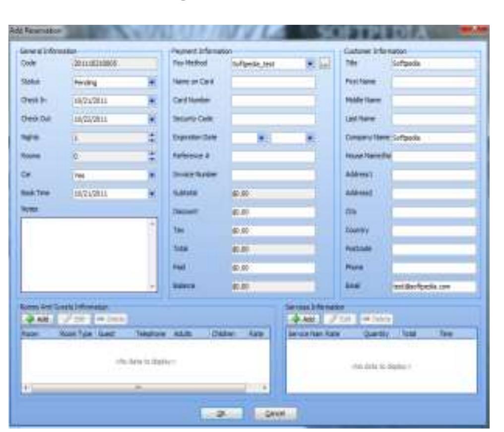This screenshot has width=504, height=432.
Task: Click the Address2 field
Action: pos(434,193)
